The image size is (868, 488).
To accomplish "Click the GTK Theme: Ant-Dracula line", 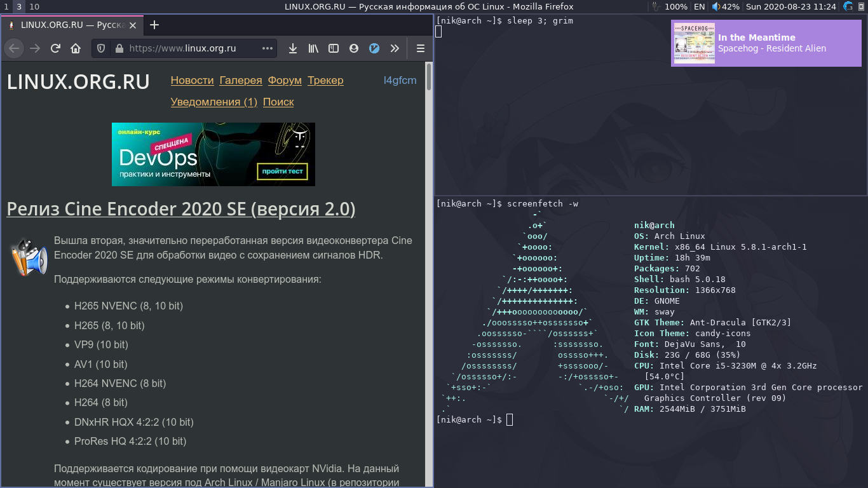I will 713,322.
